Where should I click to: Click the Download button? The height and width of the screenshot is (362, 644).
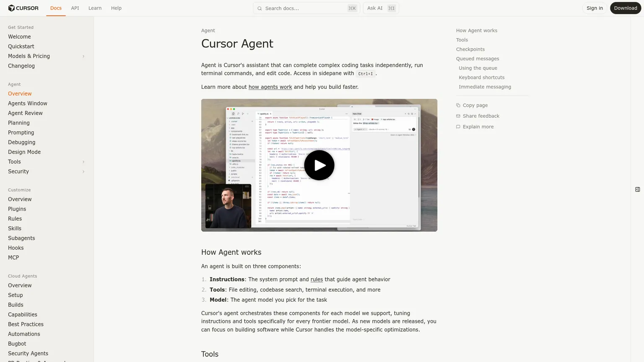pyautogui.click(x=626, y=8)
